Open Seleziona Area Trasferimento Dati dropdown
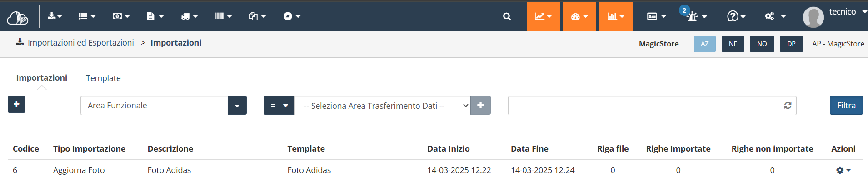Viewport: 868px width, 179px height. pyautogui.click(x=383, y=105)
